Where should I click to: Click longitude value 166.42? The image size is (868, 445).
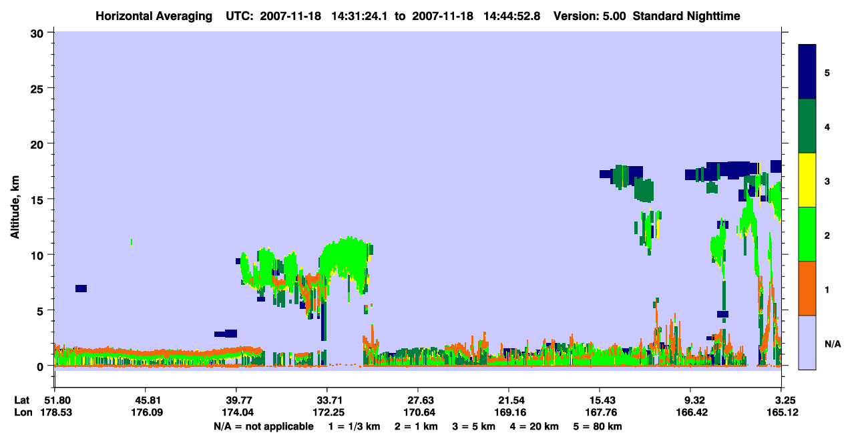pos(690,412)
